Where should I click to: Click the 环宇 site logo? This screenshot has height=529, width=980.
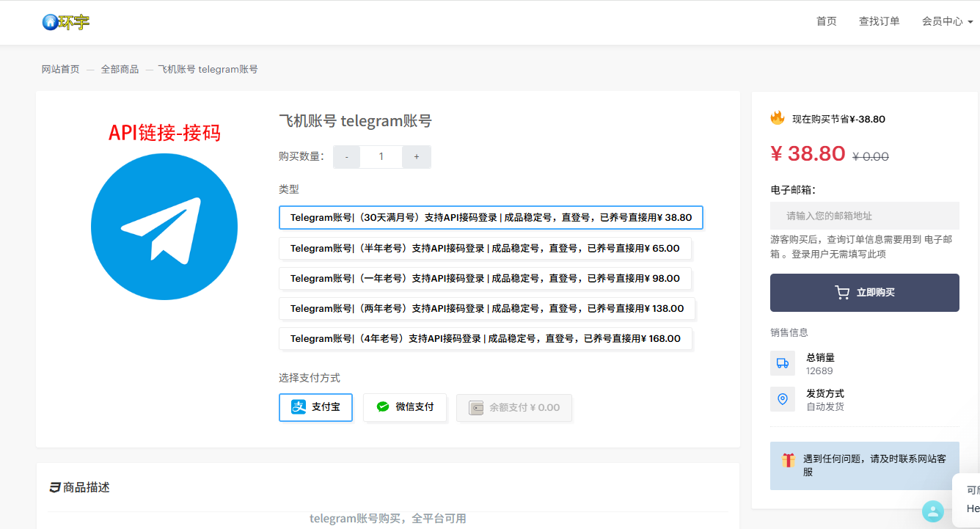66,22
